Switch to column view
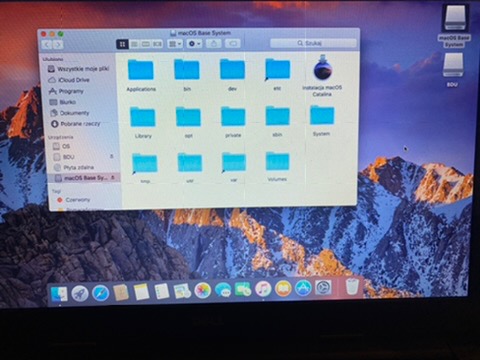The height and width of the screenshot is (360, 480). pyautogui.click(x=146, y=44)
